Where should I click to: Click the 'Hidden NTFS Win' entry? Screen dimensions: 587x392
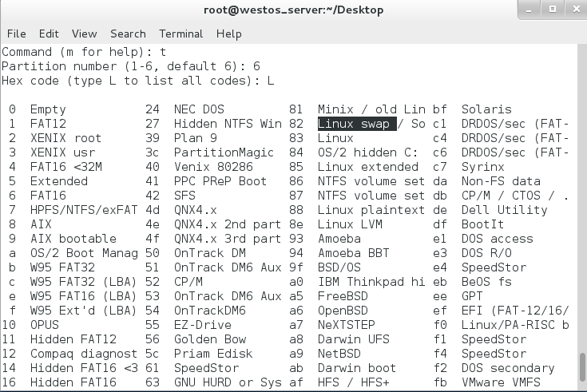(x=228, y=124)
